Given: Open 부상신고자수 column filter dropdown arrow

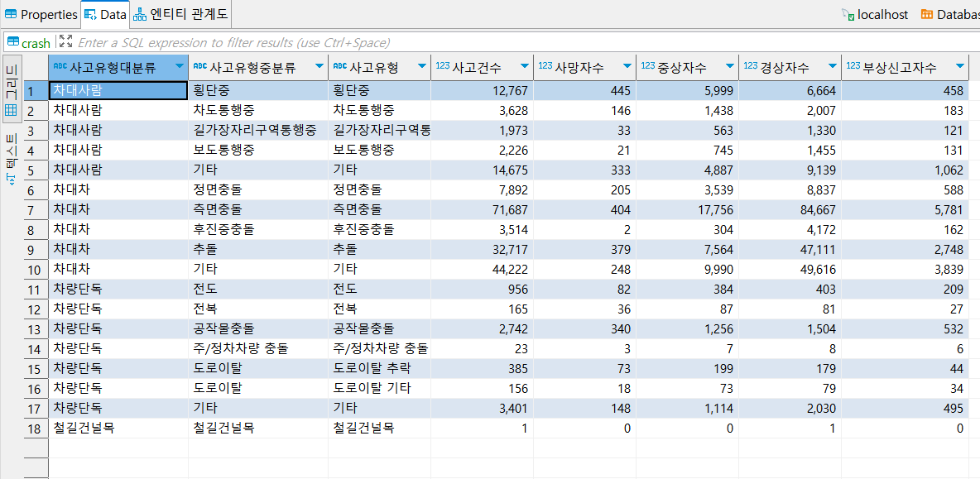Looking at the screenshot, I should [x=959, y=67].
